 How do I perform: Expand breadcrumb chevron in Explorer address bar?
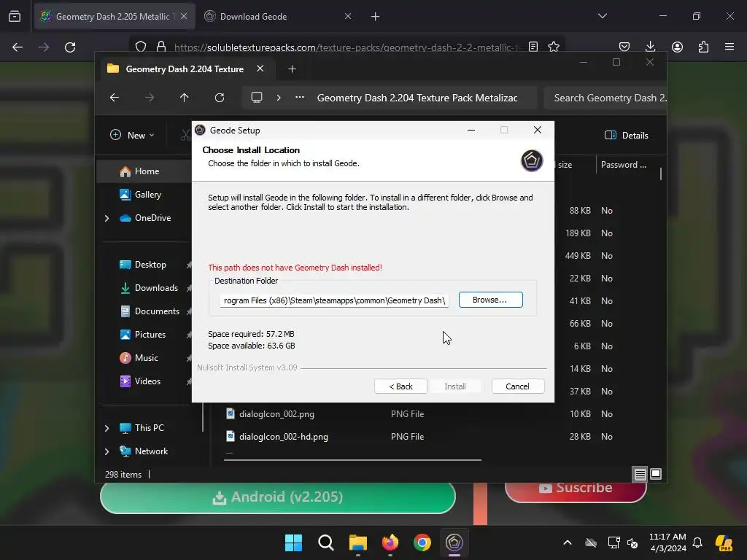tap(279, 98)
